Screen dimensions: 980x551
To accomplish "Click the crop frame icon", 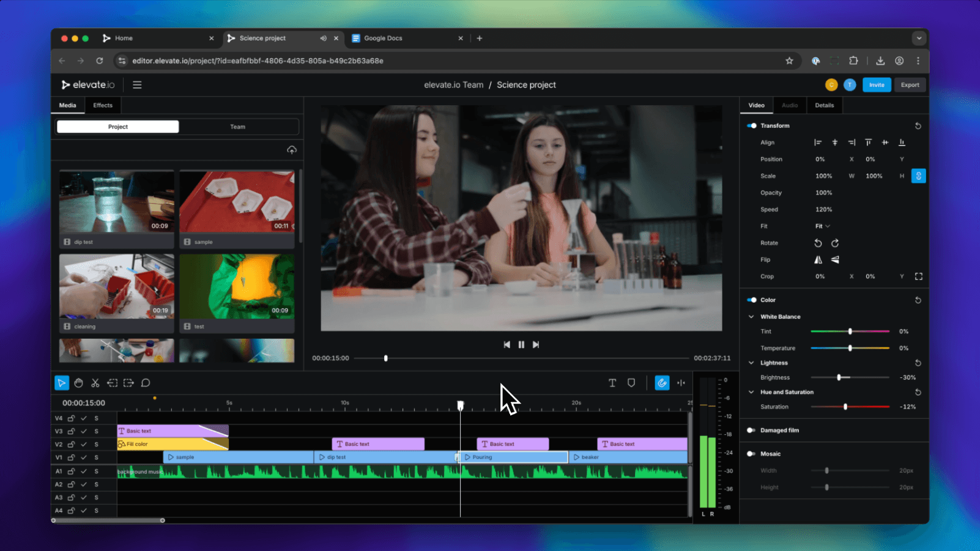I will click(918, 276).
